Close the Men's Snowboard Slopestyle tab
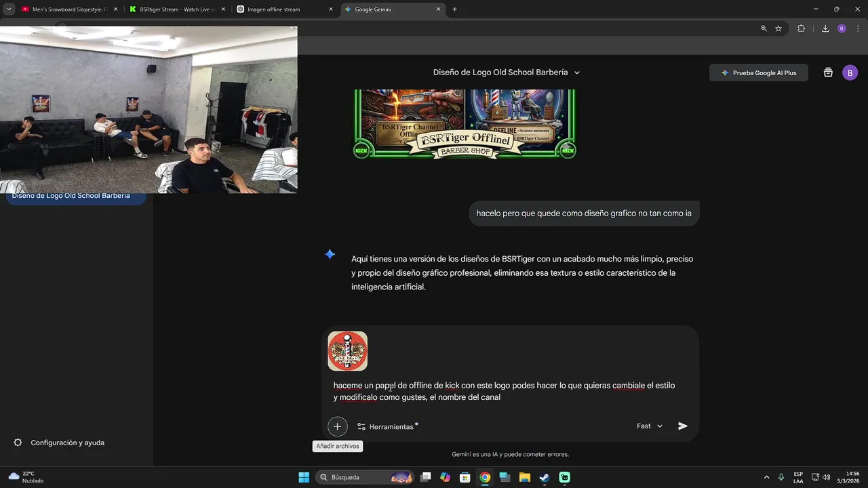Screen dimensions: 868x488 tap(115, 9)
